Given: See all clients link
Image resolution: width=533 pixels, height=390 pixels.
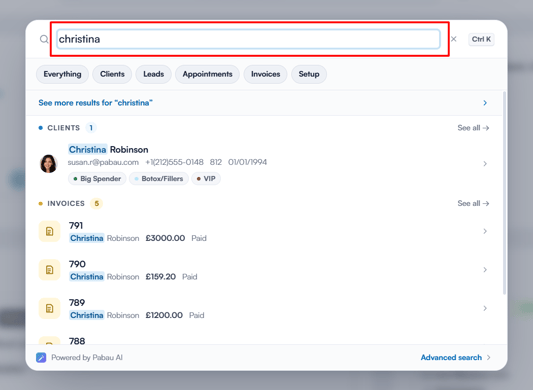Looking at the screenshot, I should coord(473,128).
